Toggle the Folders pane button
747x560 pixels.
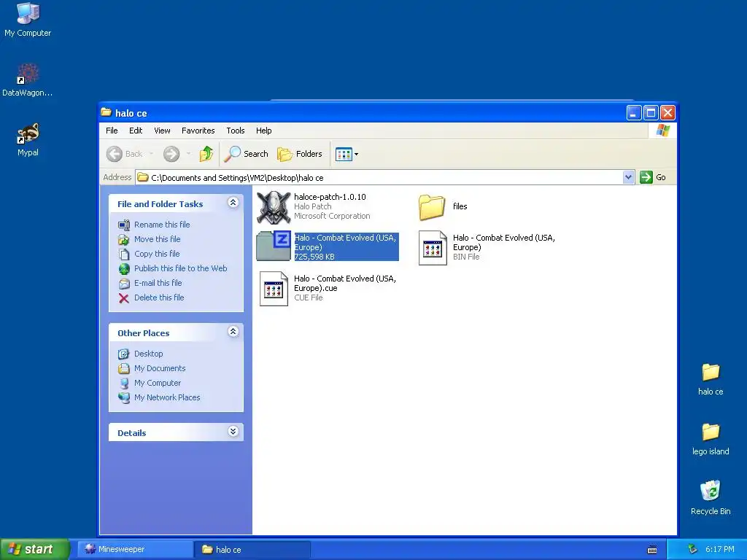click(x=300, y=154)
